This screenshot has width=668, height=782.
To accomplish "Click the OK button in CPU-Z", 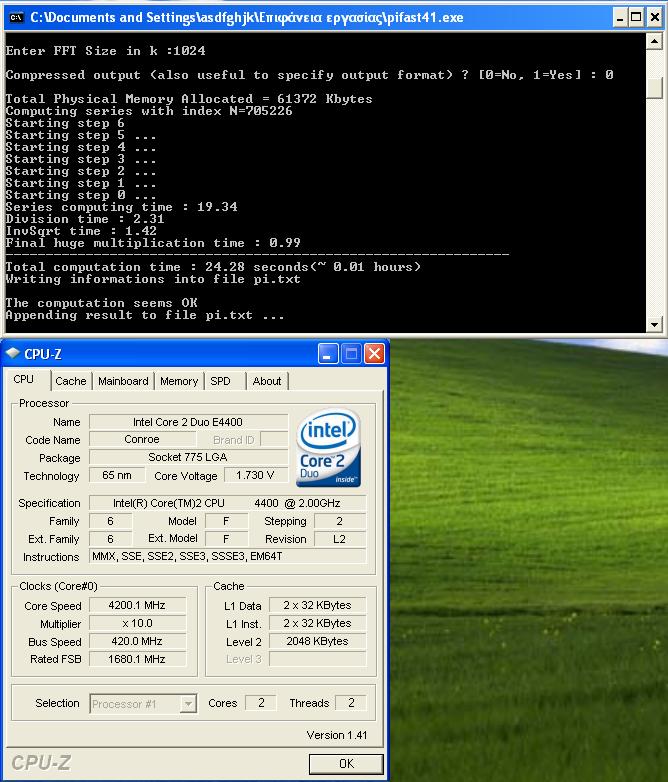I will pyautogui.click(x=346, y=764).
